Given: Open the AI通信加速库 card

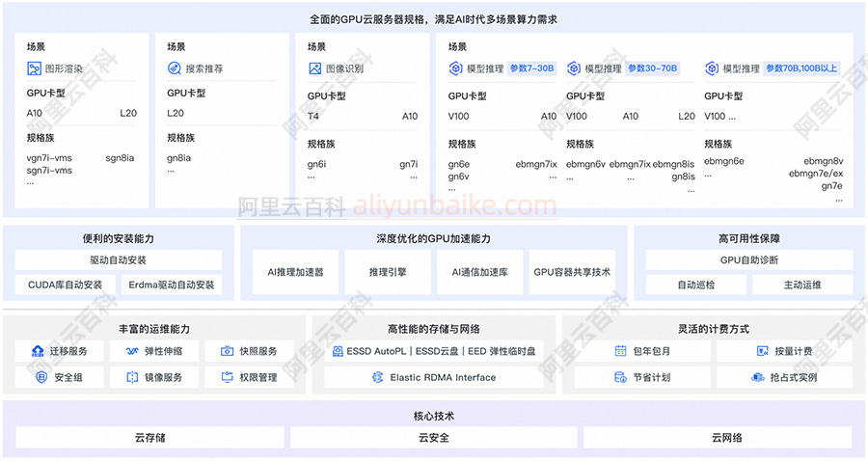Looking at the screenshot, I should (480, 272).
